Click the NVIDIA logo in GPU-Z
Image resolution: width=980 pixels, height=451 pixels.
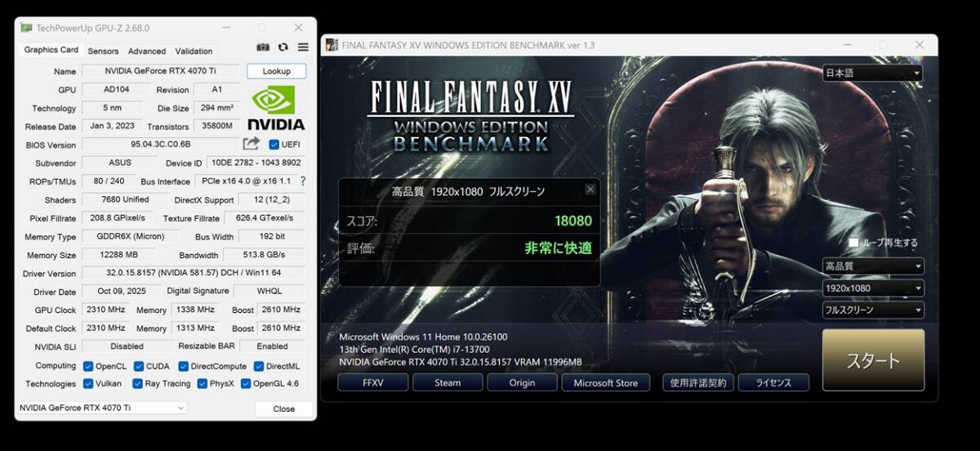coord(276,108)
